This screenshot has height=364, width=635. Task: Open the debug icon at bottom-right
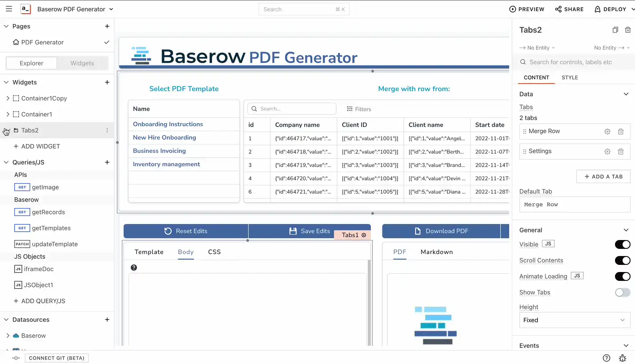coord(623,358)
